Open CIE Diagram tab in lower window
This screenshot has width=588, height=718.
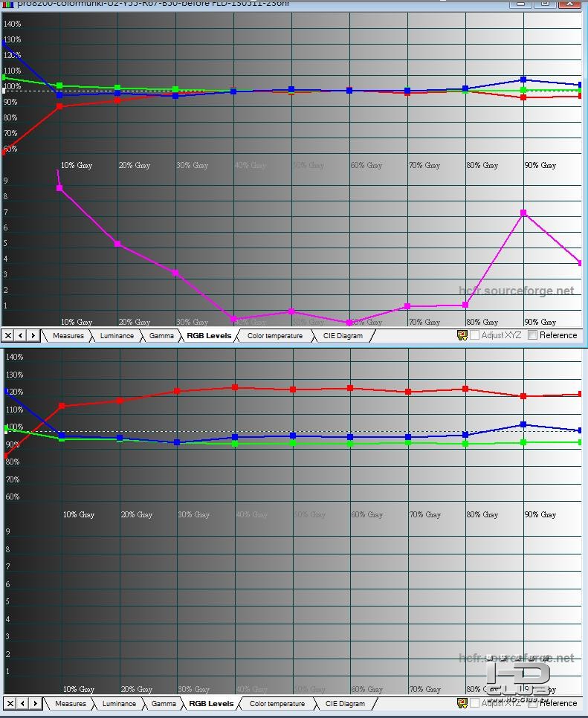pyautogui.click(x=345, y=703)
